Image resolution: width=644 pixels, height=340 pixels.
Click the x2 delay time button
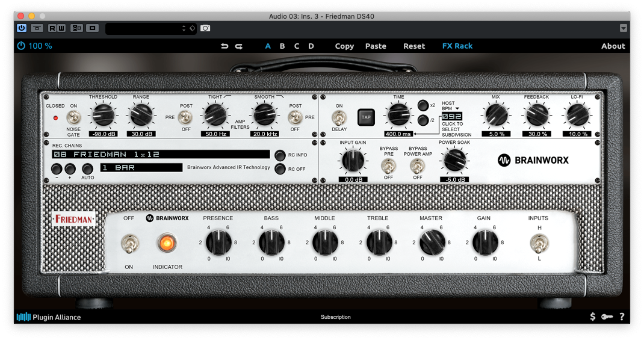[x=423, y=105]
